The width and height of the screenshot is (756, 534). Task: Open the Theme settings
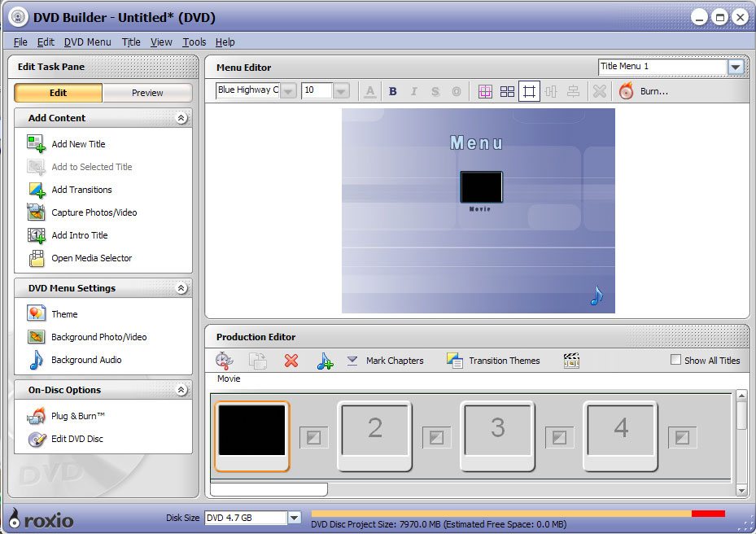click(65, 313)
